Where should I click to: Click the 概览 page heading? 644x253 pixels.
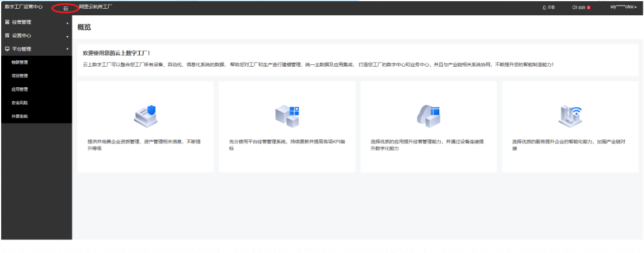84,28
